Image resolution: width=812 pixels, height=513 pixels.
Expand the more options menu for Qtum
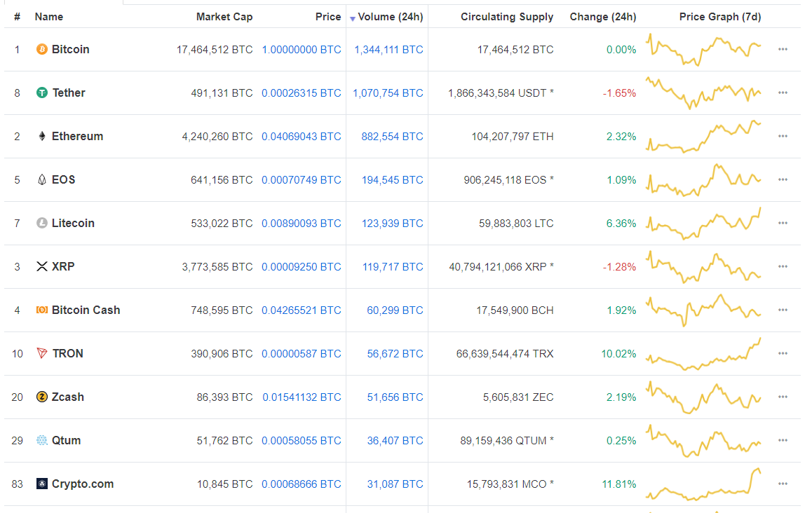coord(783,441)
